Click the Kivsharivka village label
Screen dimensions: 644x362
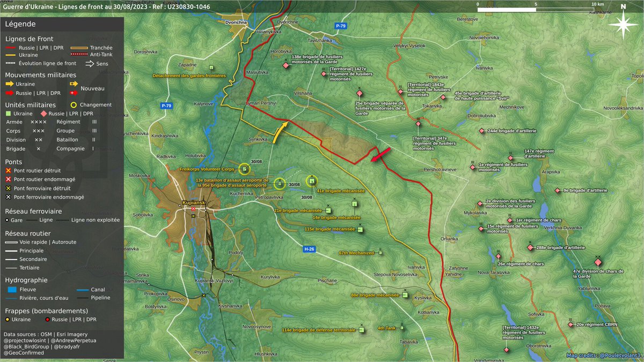(x=230, y=306)
